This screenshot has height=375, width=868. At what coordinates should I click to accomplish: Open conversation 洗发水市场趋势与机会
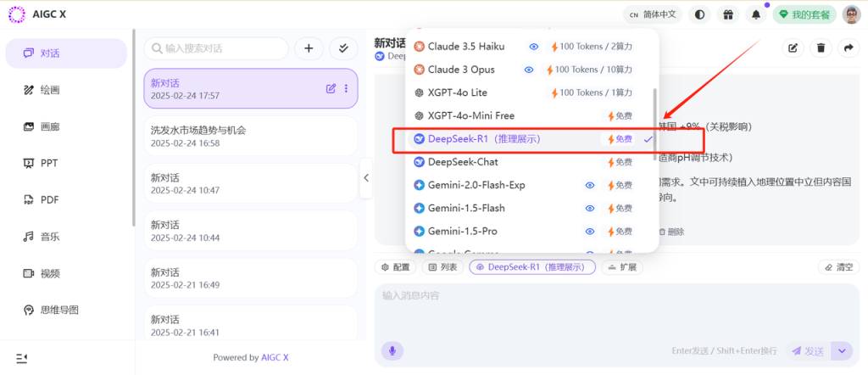pyautogui.click(x=251, y=137)
